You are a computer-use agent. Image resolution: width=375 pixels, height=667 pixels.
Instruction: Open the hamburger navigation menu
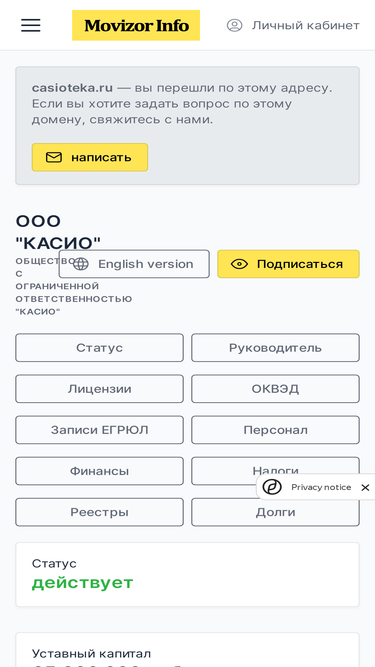[x=31, y=26]
